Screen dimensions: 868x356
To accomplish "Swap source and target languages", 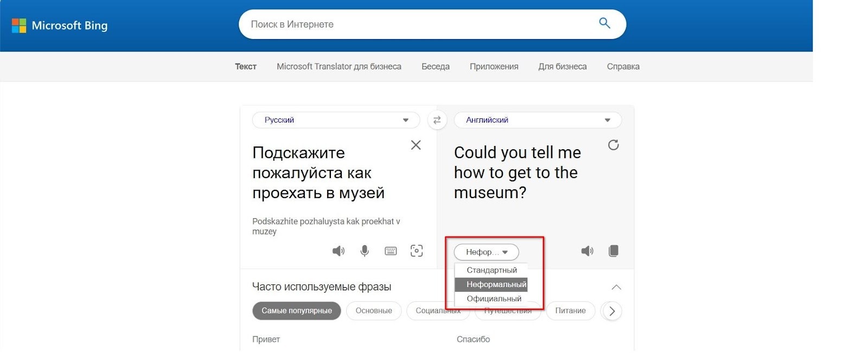I will (x=437, y=120).
